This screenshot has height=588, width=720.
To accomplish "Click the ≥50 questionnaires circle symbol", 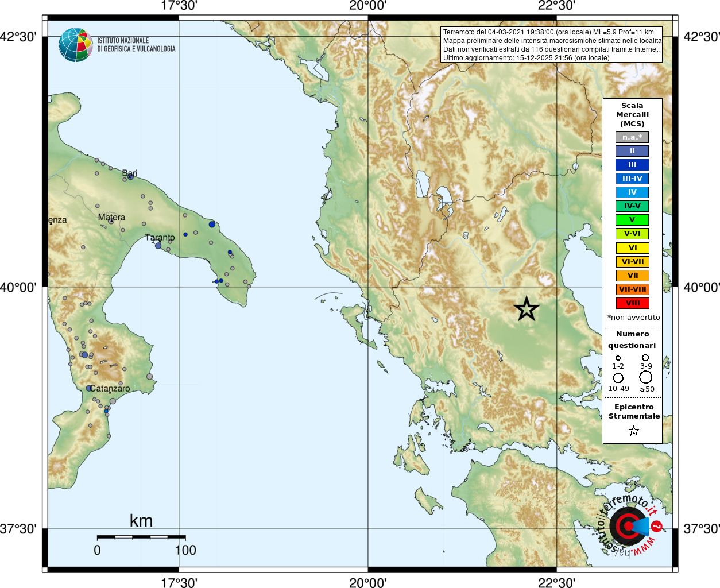I will 646,377.
